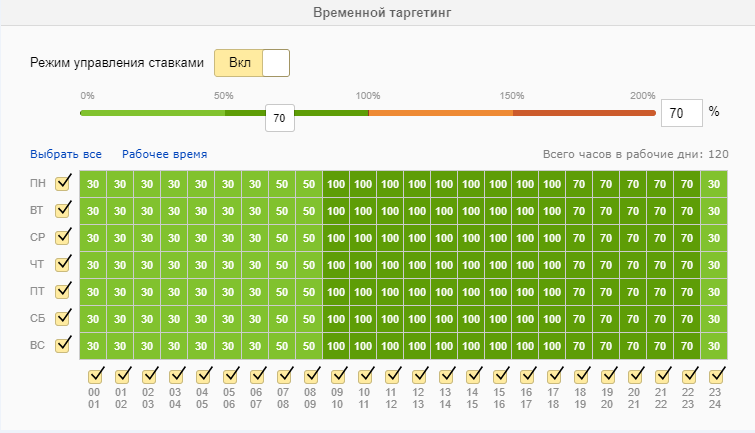Toggle the 07-08 hour column checkbox
The image size is (755, 433).
pos(284,375)
